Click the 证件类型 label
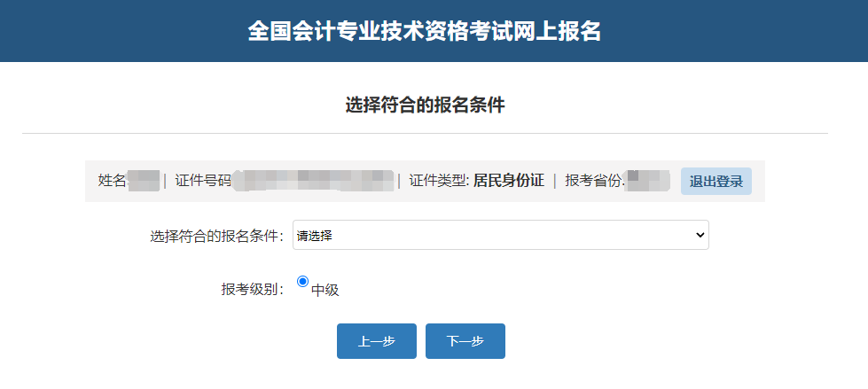 point(438,181)
